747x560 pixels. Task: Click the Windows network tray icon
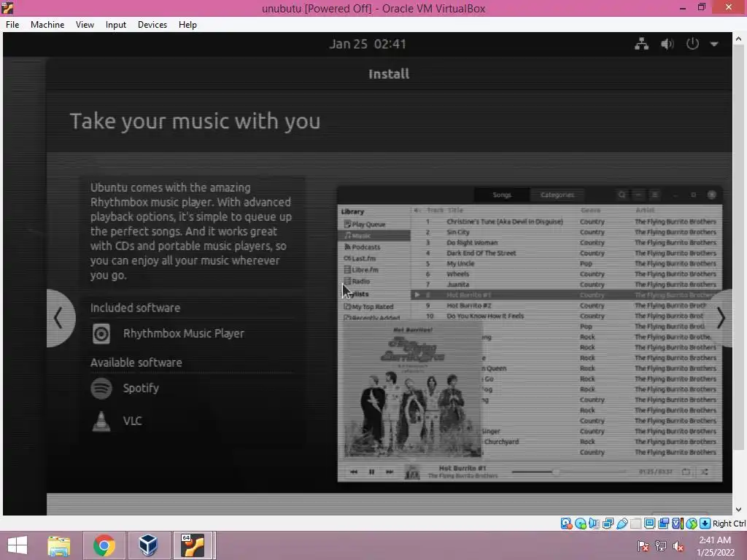click(x=661, y=546)
